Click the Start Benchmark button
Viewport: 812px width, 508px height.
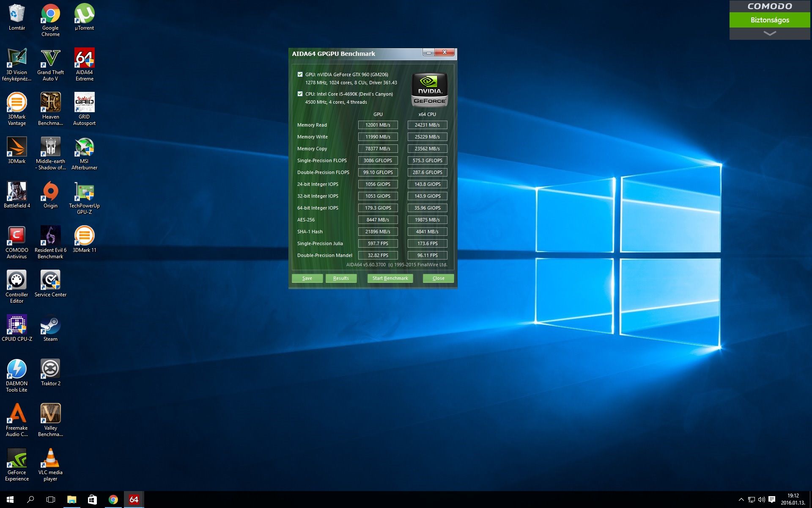390,278
